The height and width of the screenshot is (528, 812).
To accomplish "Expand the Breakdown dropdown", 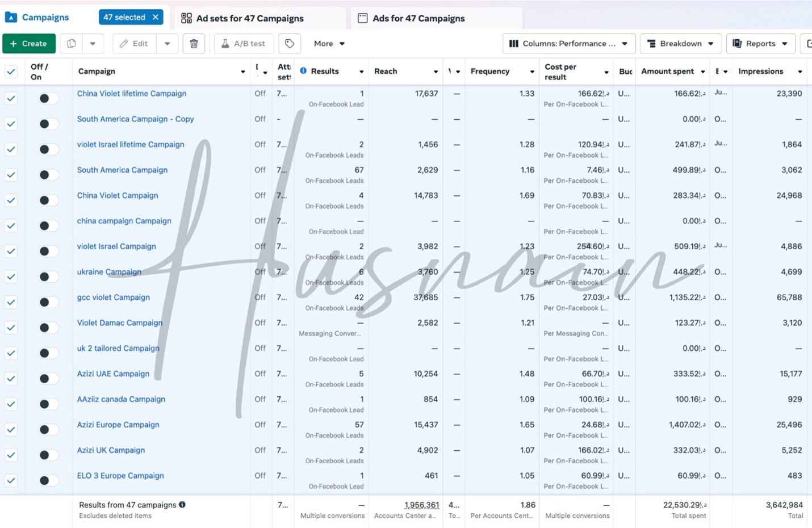I will point(680,44).
